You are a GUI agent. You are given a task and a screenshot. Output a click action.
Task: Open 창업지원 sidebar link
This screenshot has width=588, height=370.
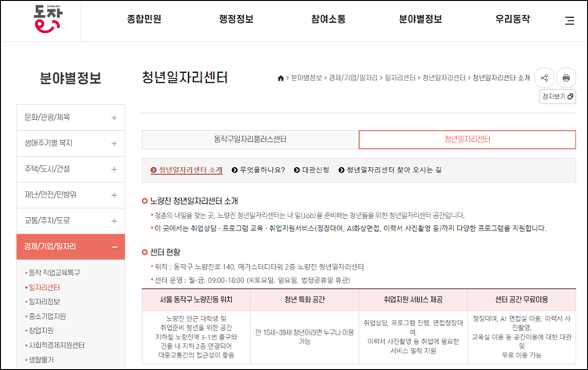coord(42,331)
